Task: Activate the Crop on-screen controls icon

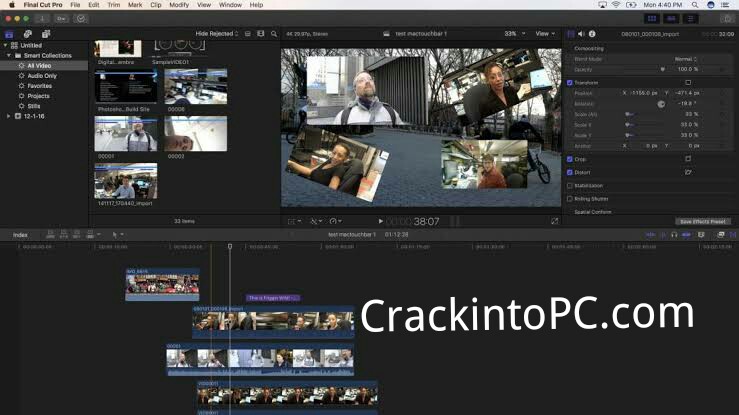Action: click(688, 159)
